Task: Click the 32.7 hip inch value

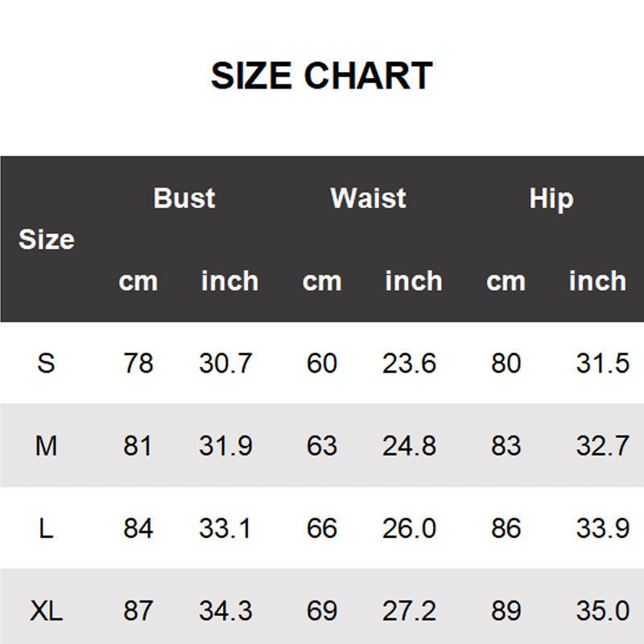Action: (602, 446)
